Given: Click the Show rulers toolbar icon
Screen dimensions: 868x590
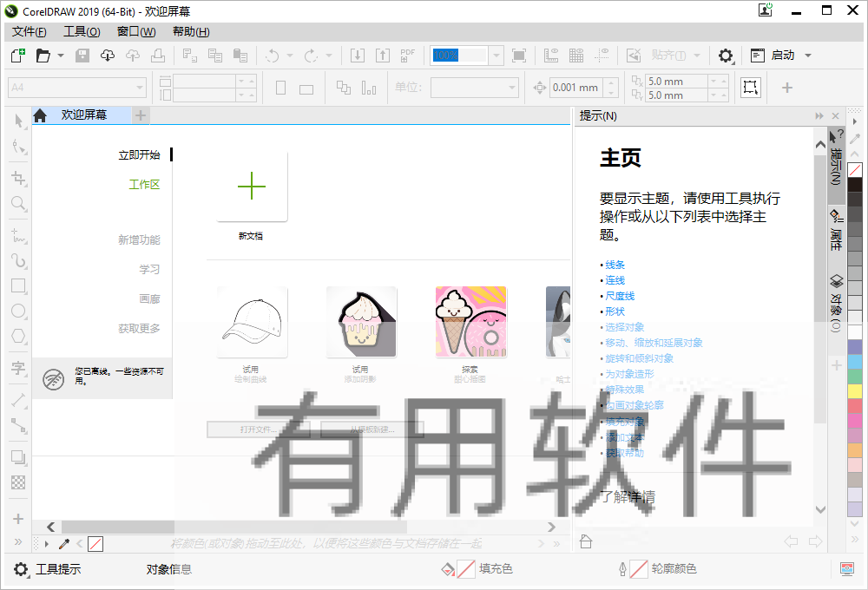Looking at the screenshot, I should click(x=551, y=56).
